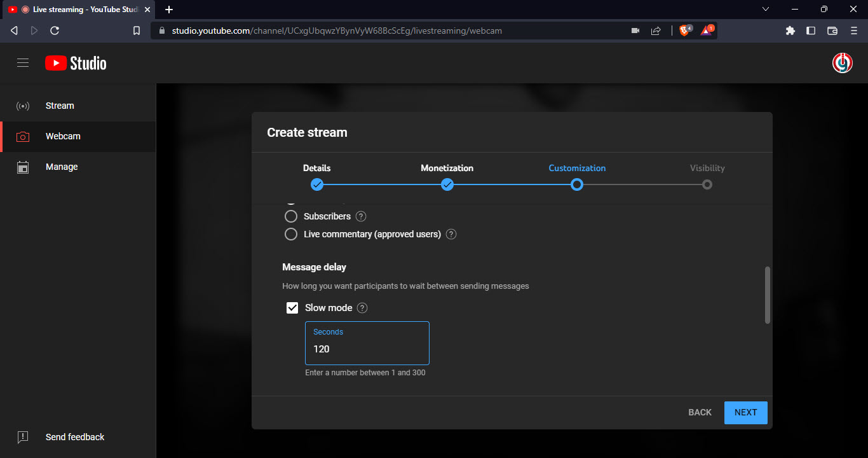Open the Slow mode help tooltip
This screenshot has height=458, width=868.
362,307
